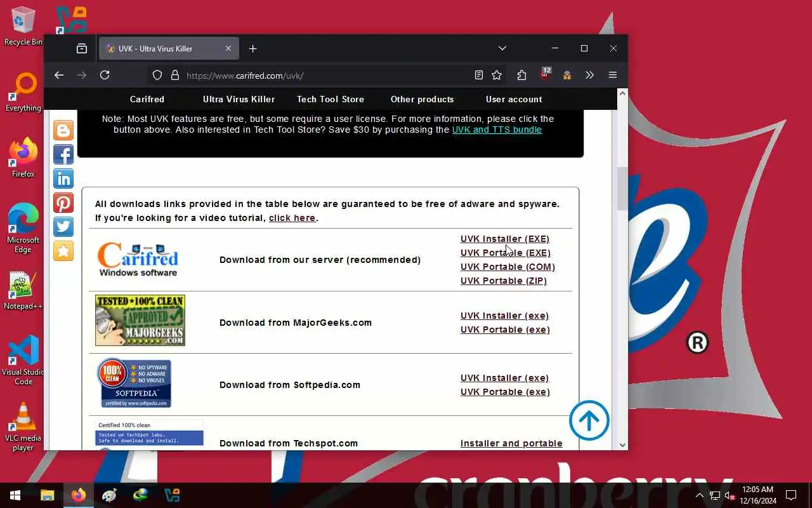Click Techspot Installer and portable link
Image resolution: width=812 pixels, height=508 pixels.
click(511, 443)
